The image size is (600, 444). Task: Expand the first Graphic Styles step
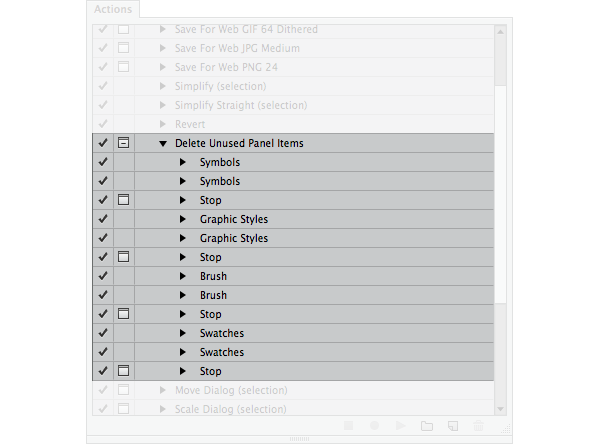tap(183, 220)
